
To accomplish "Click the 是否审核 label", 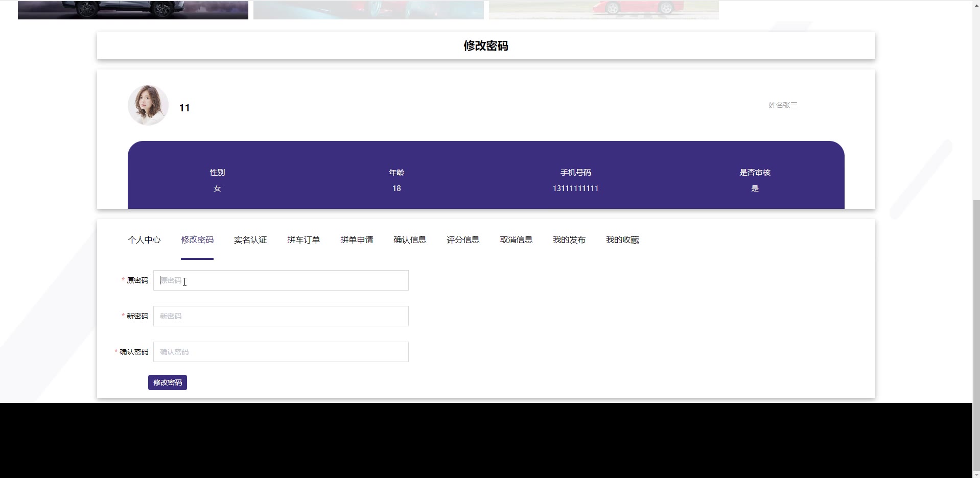I will pos(755,173).
